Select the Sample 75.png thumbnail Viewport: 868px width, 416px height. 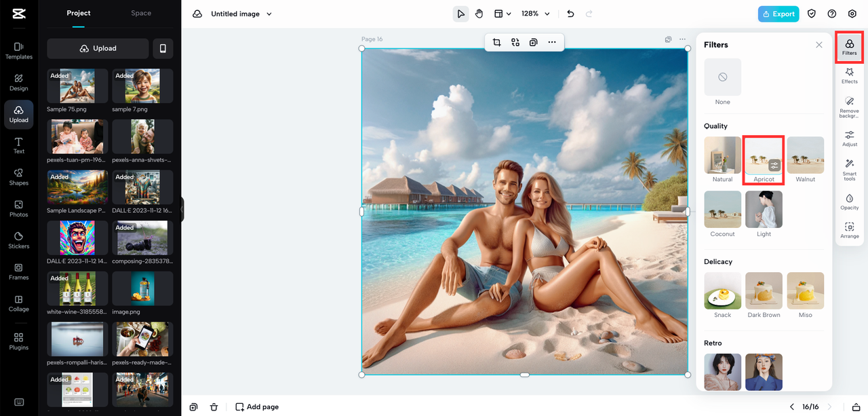[77, 86]
